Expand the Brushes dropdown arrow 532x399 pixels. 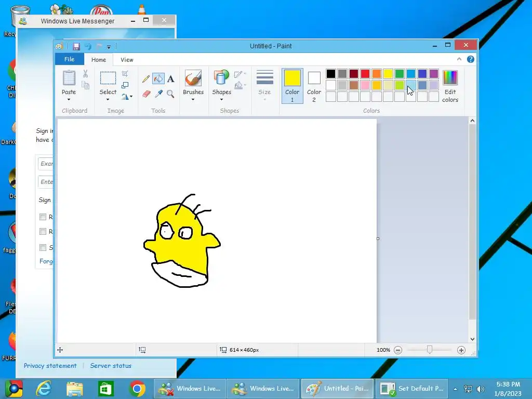[193, 99]
